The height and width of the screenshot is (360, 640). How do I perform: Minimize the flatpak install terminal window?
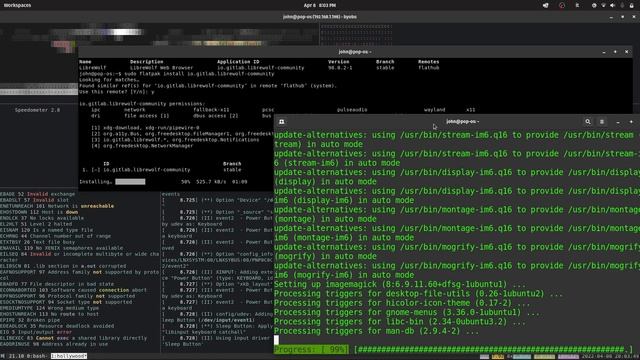pos(604,52)
